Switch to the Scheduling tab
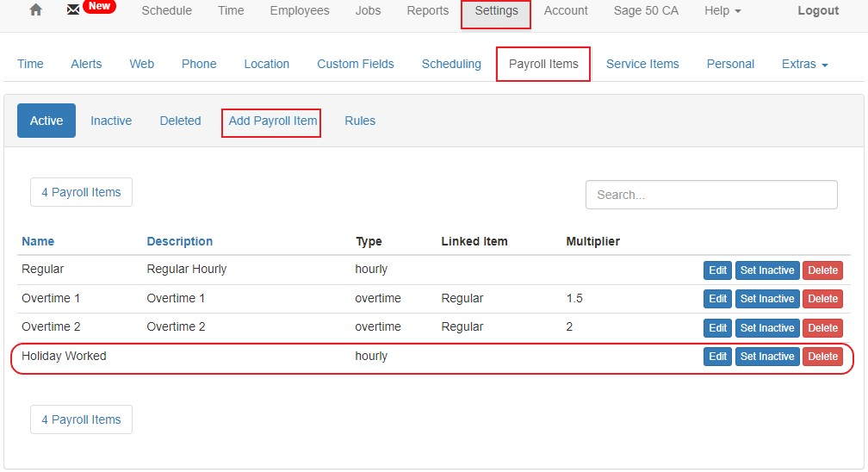This screenshot has height=472, width=868. [x=451, y=64]
